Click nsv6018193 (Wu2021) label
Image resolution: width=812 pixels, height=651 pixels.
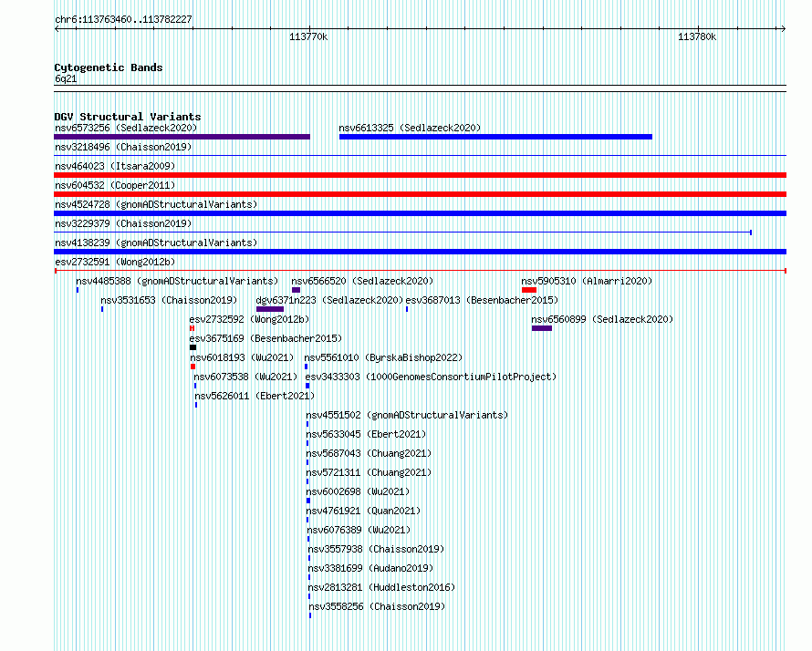pos(242,357)
